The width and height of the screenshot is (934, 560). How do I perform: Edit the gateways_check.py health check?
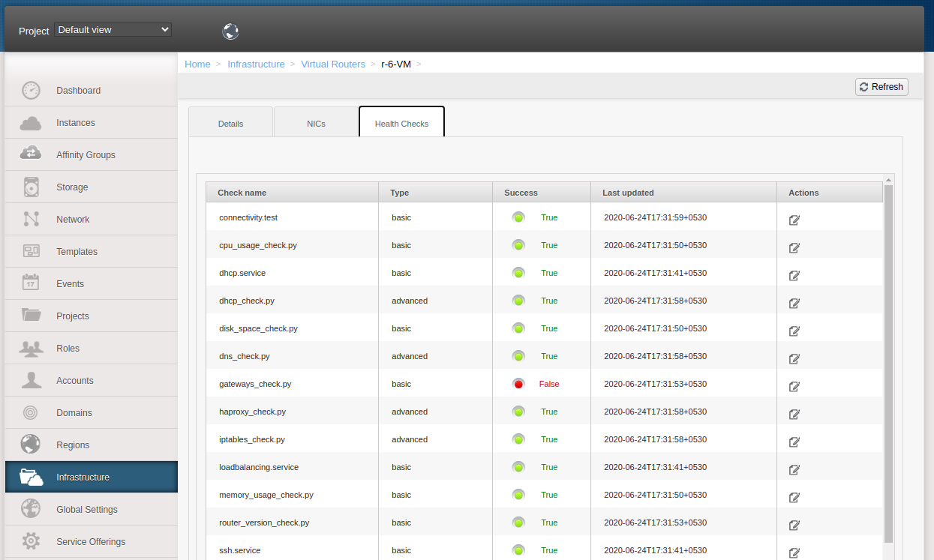click(794, 386)
